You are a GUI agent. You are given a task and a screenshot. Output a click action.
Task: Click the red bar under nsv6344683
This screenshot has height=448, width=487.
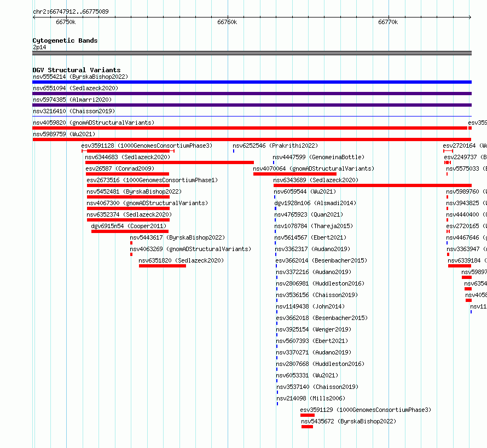click(169, 162)
